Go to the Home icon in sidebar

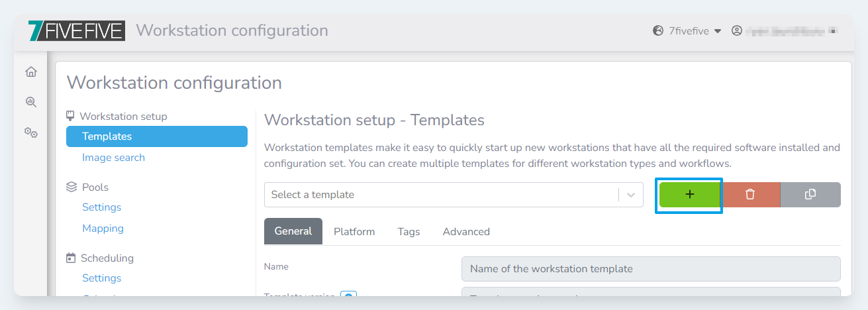click(x=30, y=72)
